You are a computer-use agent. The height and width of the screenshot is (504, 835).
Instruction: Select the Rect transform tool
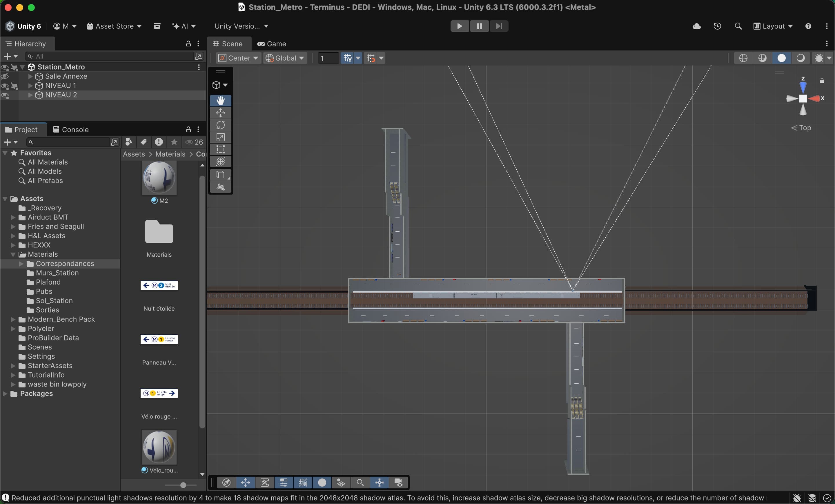221,149
